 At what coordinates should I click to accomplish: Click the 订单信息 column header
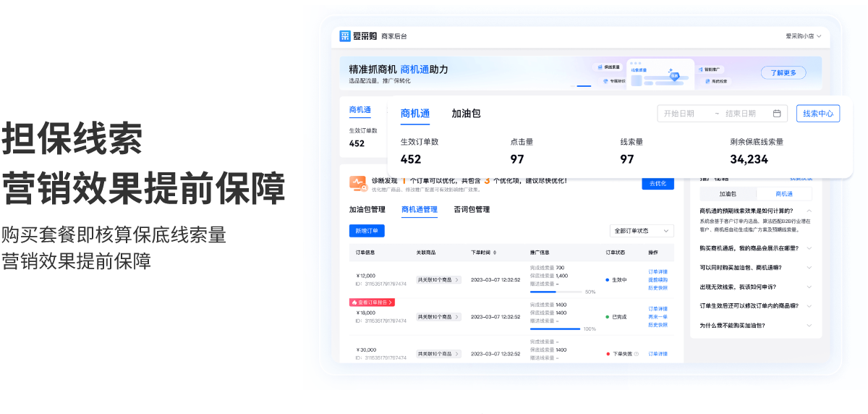coord(365,253)
